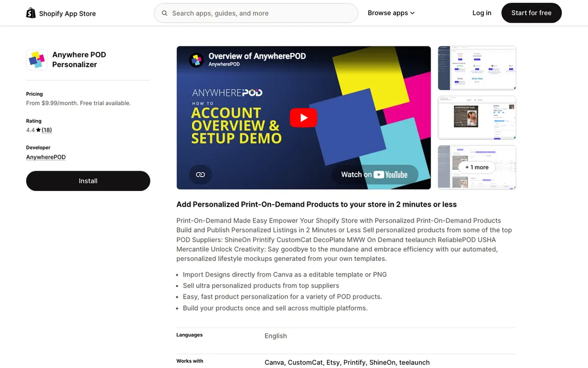Open the Log in link
The image size is (588, 368).
pos(482,13)
